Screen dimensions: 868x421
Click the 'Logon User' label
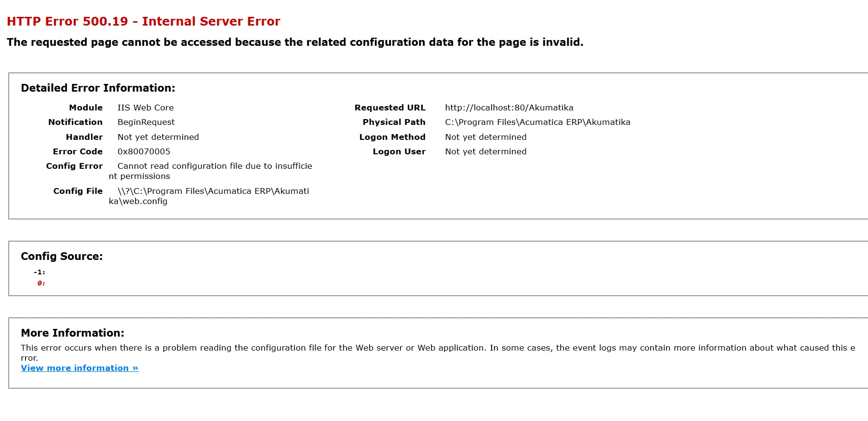399,151
